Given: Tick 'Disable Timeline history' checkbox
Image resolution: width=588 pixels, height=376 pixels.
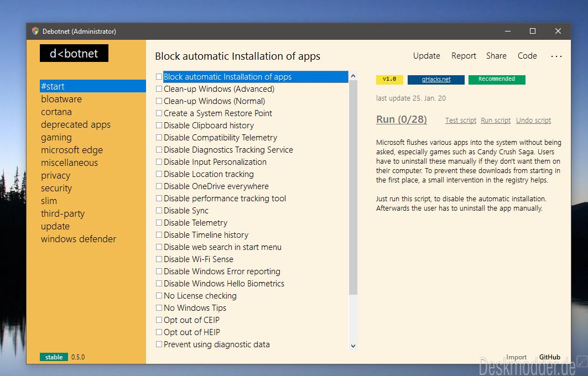Looking at the screenshot, I should 159,235.
